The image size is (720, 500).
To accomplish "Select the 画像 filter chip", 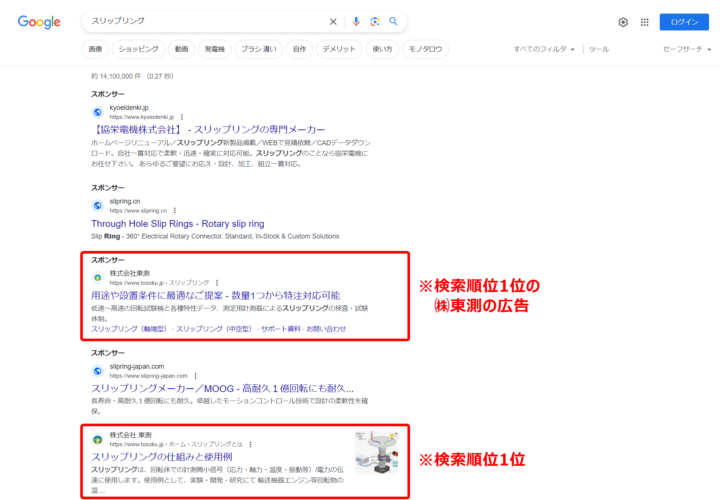I will tap(96, 49).
